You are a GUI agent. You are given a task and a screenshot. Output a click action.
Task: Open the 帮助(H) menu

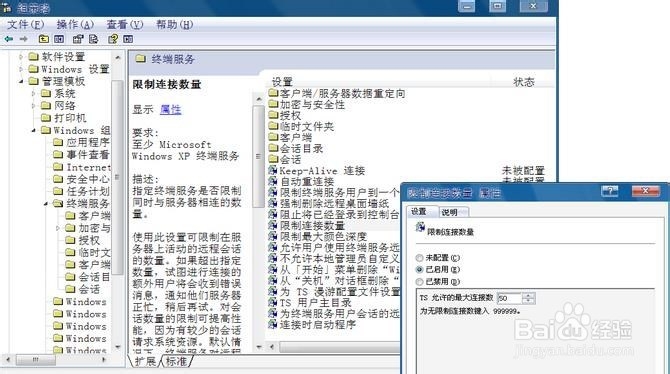(x=174, y=24)
